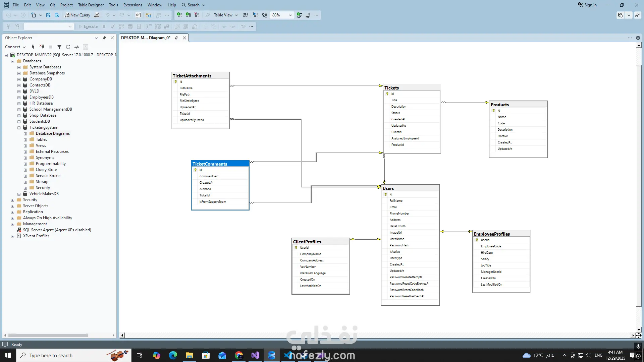Click the Object Explorer horizontal scrollbar
Screen dimensions: 644x362
pyautogui.click(x=48, y=335)
